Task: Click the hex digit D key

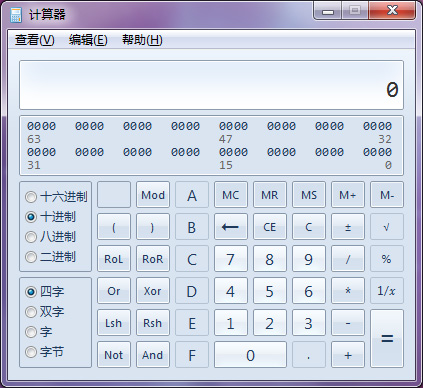Action: [x=192, y=291]
